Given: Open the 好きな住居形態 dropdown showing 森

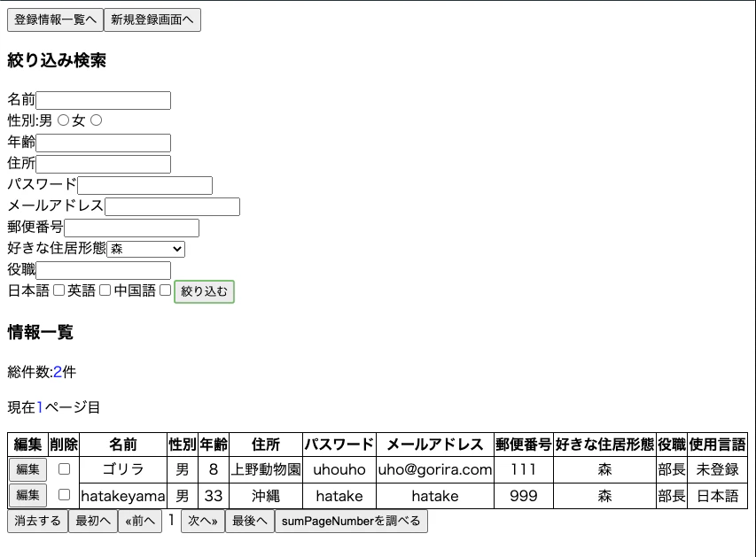Looking at the screenshot, I should 145,249.
